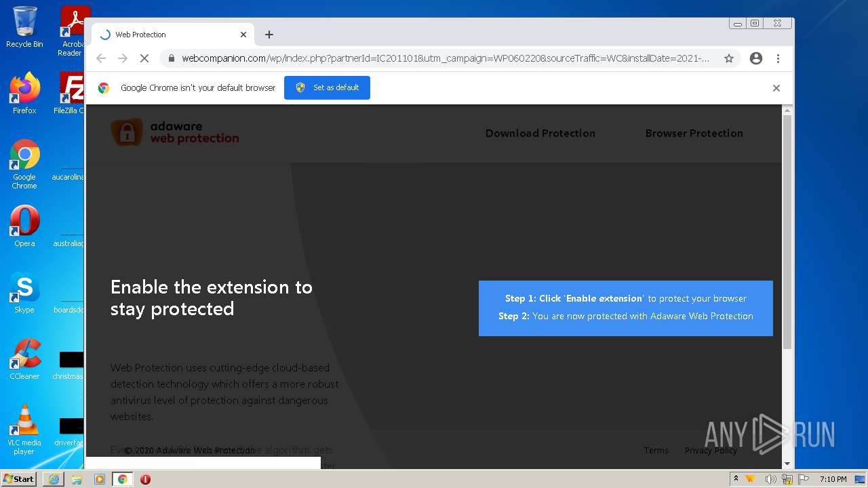Viewport: 868px width, 488px height.
Task: Open the Chrome profile avatar menu
Action: tap(756, 58)
